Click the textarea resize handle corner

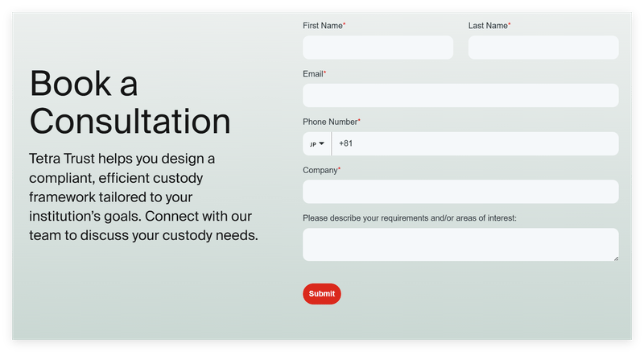tap(616, 259)
